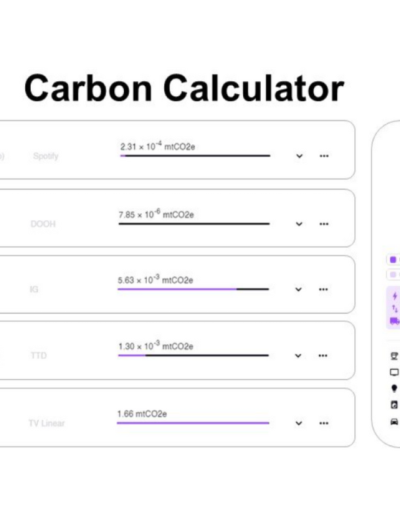Image resolution: width=400 pixels, height=516 pixels.
Task: Expand the TTD row chevron
Action: tap(298, 356)
